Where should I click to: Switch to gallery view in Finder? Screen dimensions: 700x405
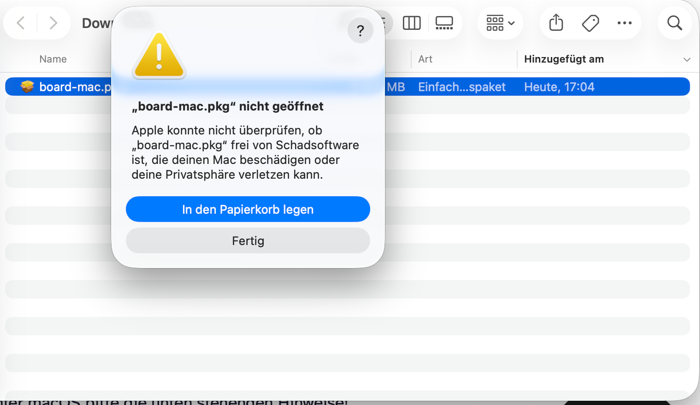point(444,23)
